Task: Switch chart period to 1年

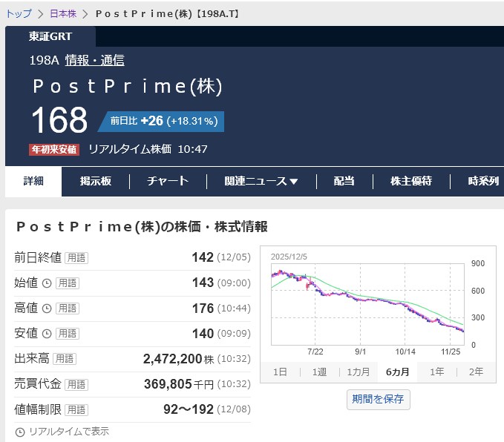Action: click(436, 372)
